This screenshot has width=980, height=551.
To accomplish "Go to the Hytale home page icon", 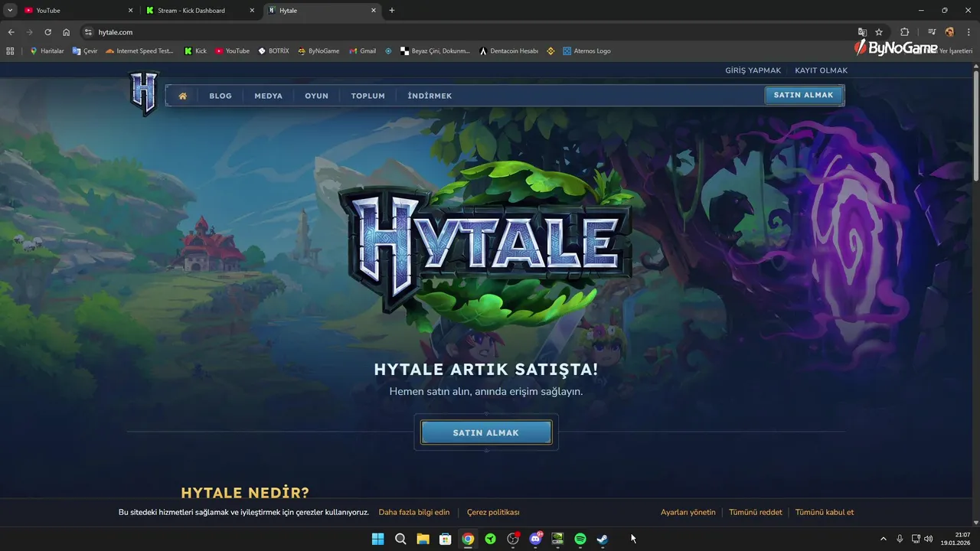I will (x=183, y=96).
